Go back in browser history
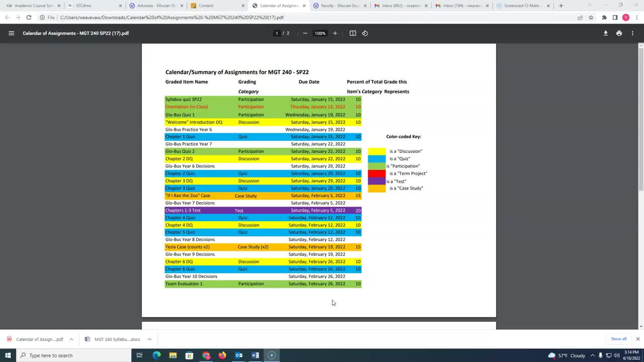Screen dimensions: 644x362 (7, 18)
